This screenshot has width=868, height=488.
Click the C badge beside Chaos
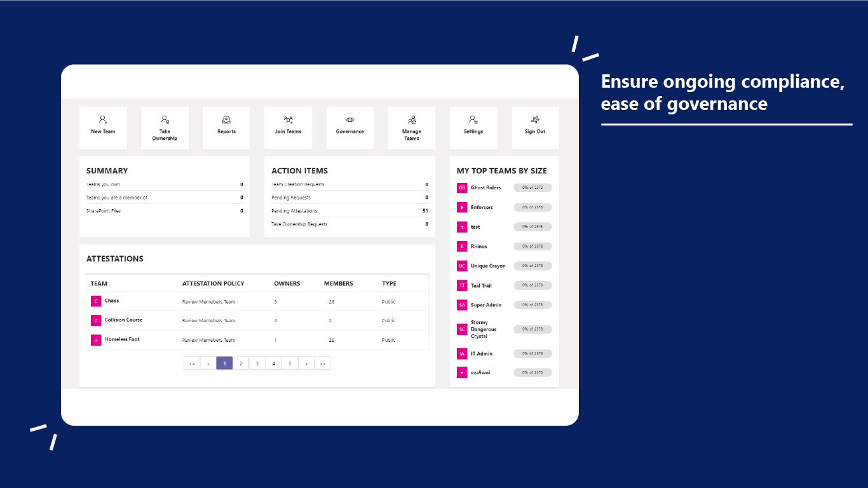pos(96,301)
